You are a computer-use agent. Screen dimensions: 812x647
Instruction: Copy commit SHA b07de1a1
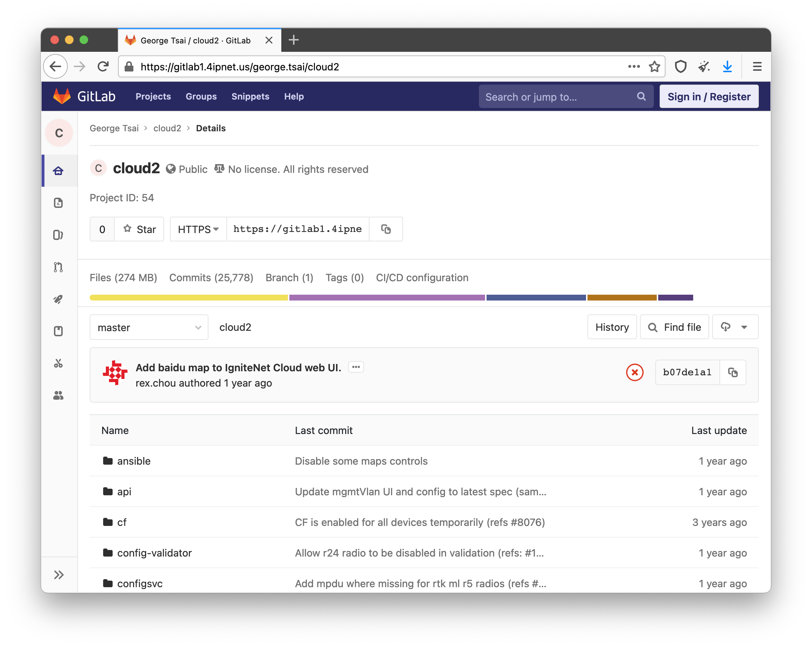(733, 372)
